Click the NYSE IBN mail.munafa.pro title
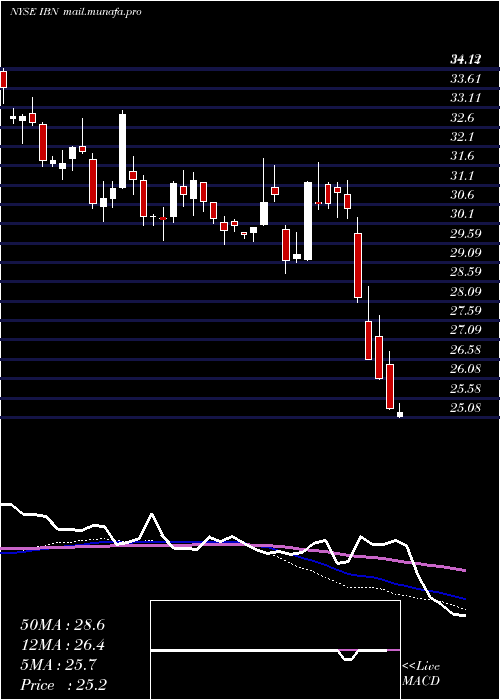Screen dimensions: 500x700 (x=75, y=12)
